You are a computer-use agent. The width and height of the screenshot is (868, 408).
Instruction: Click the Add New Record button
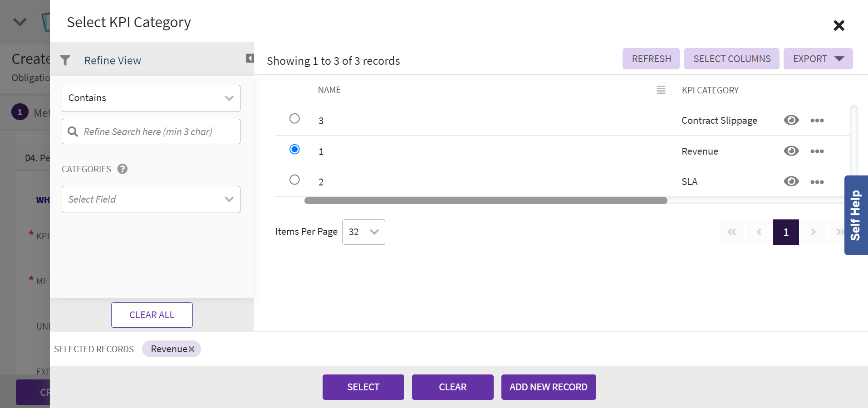(548, 387)
